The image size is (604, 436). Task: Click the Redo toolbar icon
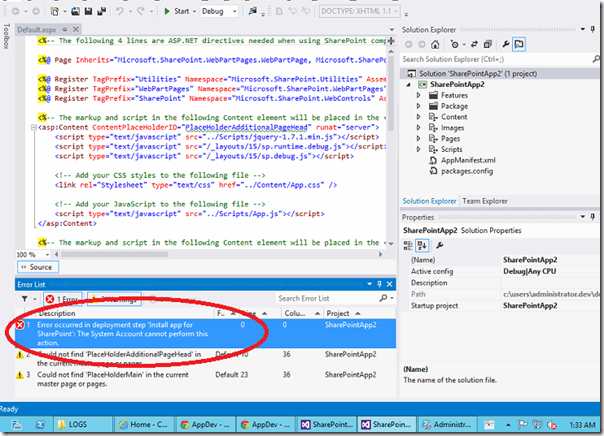[x=141, y=12]
